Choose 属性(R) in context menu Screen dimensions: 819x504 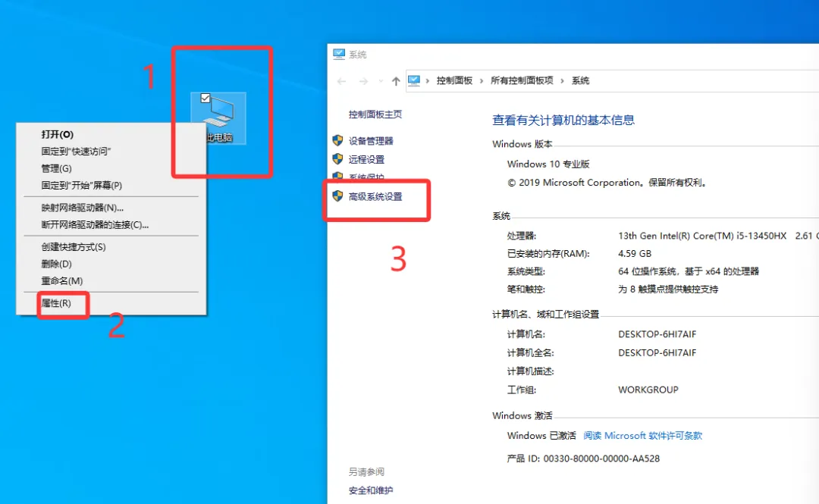(x=111, y=303)
